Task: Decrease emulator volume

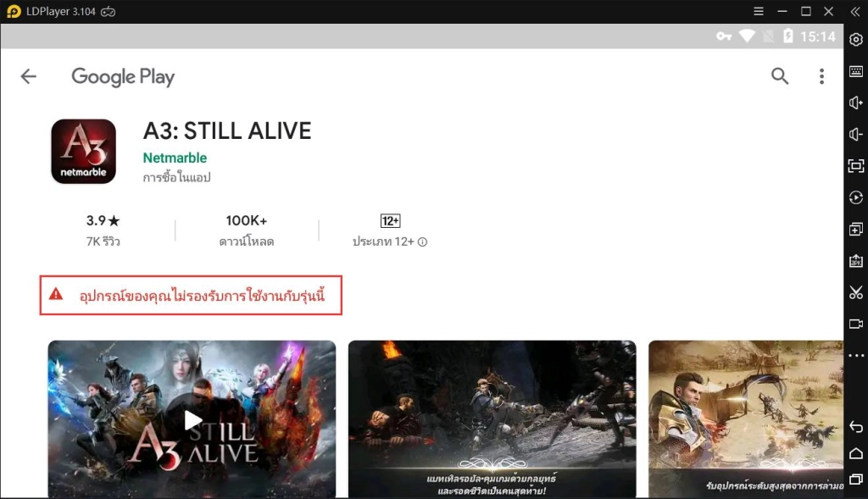Action: pyautogui.click(x=856, y=135)
